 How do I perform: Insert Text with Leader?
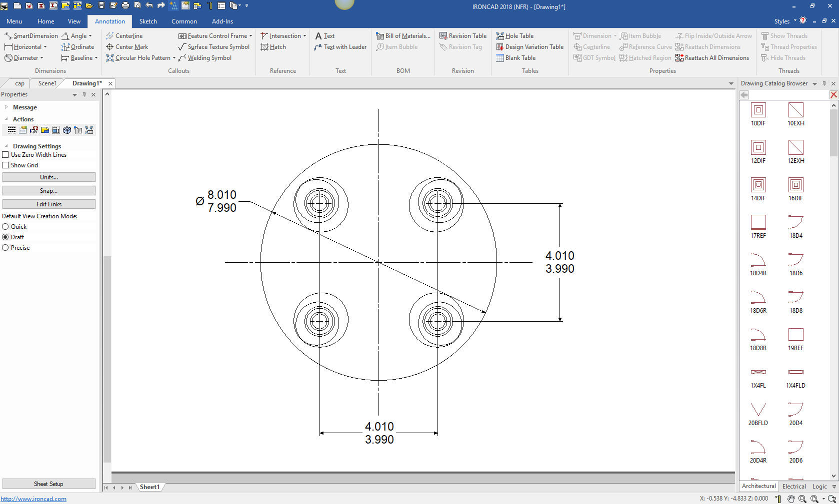click(x=340, y=47)
